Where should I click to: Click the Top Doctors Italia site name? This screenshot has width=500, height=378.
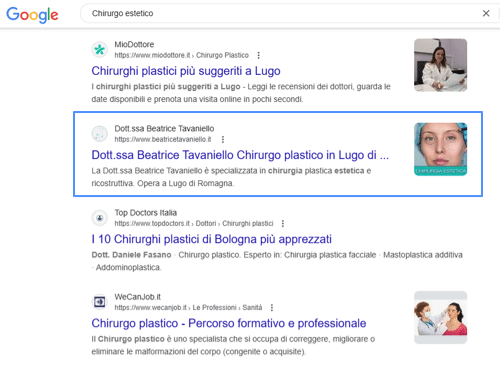(146, 213)
